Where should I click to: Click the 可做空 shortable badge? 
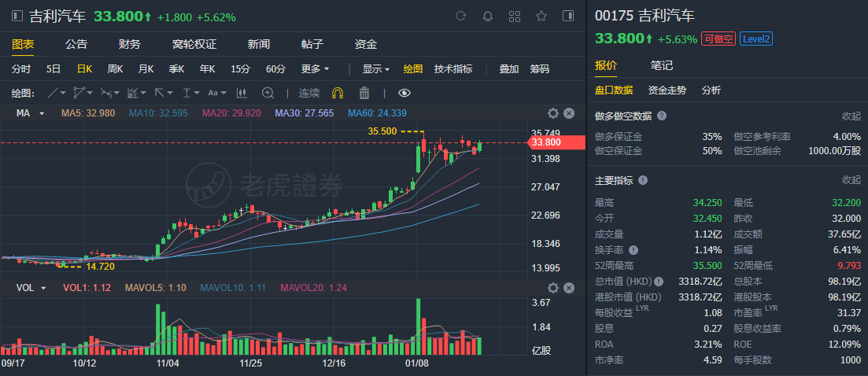(718, 39)
